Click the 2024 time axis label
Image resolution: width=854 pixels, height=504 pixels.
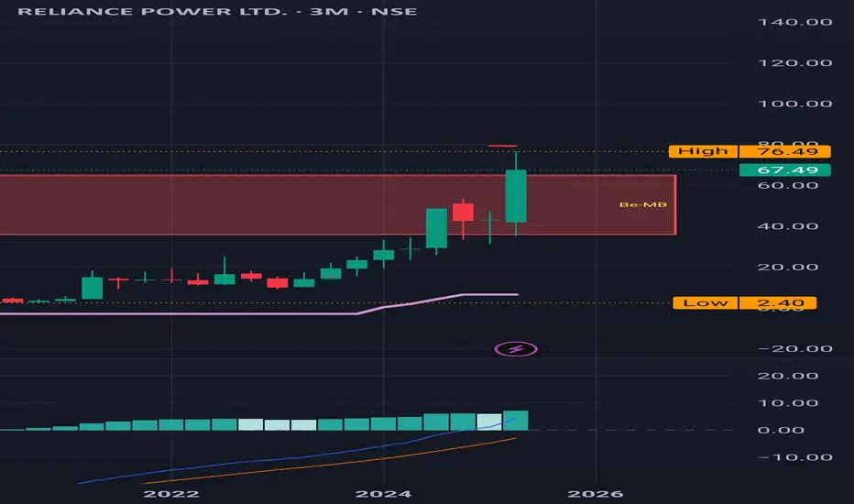coord(383,494)
